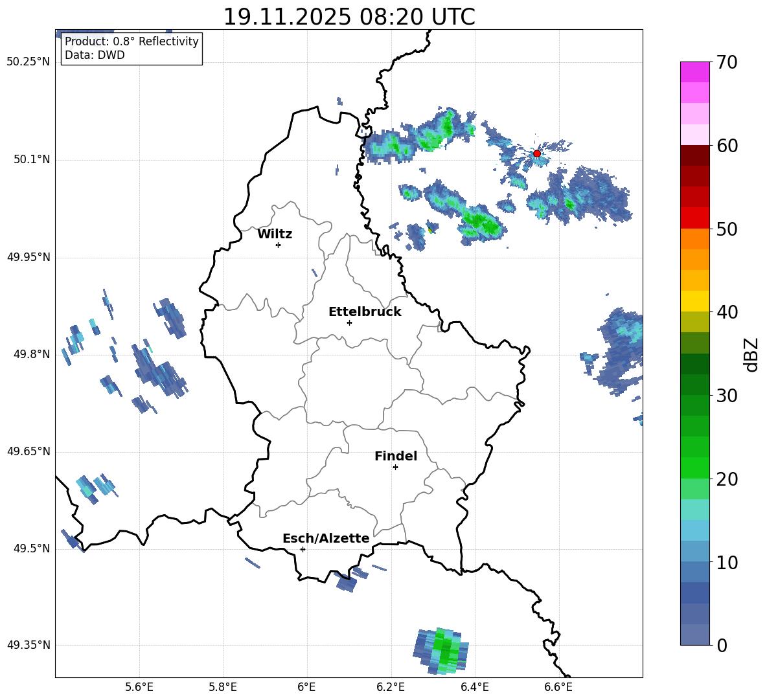Click the Ettelbruck station cross marker

pos(349,322)
